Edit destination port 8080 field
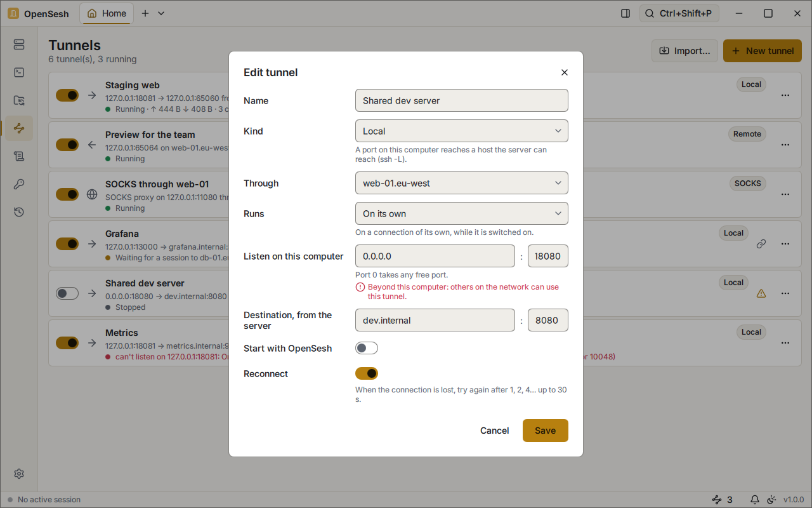 pos(548,320)
